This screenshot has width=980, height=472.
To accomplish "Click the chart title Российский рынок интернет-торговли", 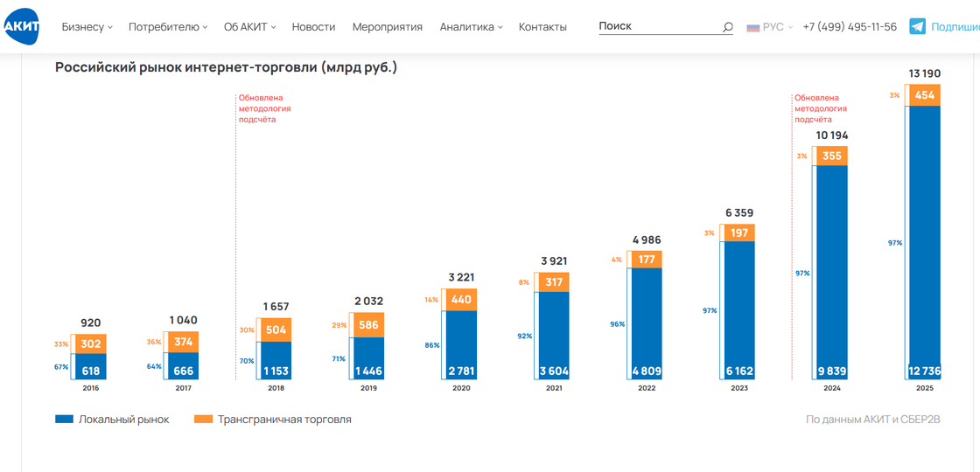I will pos(227,67).
